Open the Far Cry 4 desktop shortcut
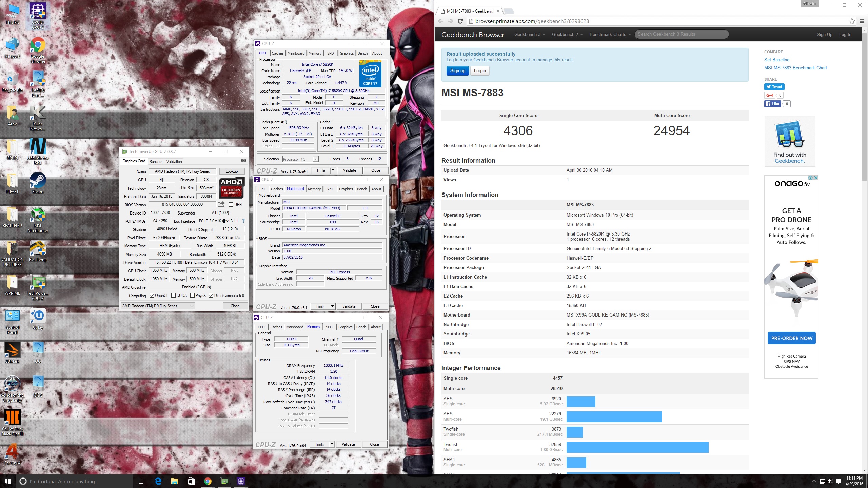The image size is (868, 488). [x=13, y=454]
